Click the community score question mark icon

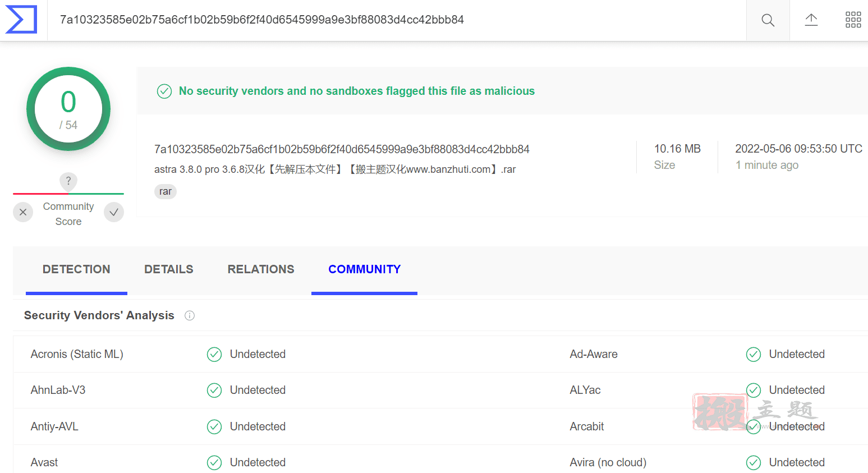(68, 181)
